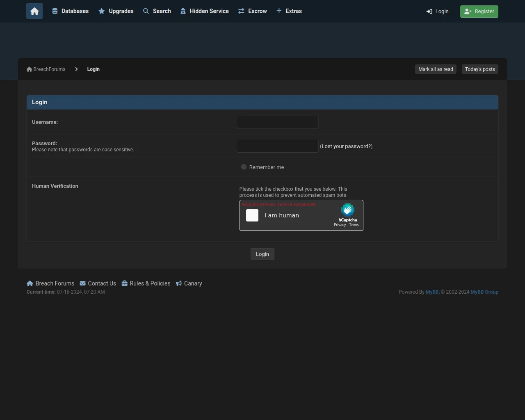This screenshot has height=420, width=525.
Task: Submit the form with the Login button
Action: pyautogui.click(x=262, y=254)
